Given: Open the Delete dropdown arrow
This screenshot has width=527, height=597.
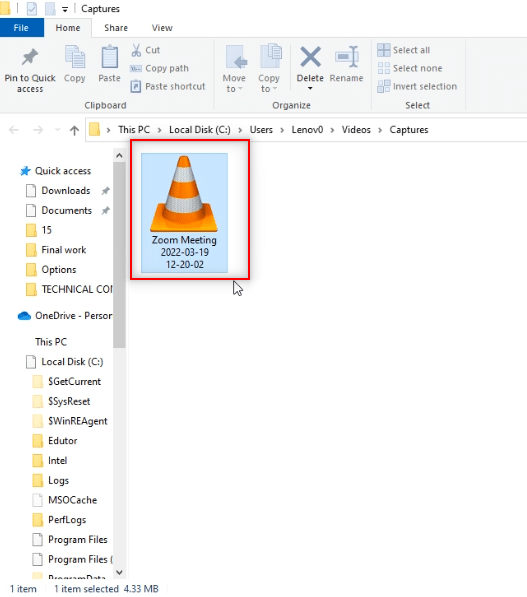Looking at the screenshot, I should (310, 88).
